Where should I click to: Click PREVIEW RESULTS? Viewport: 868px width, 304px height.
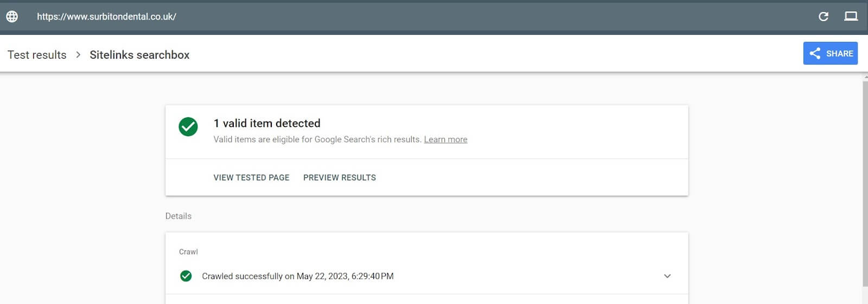[x=340, y=178]
